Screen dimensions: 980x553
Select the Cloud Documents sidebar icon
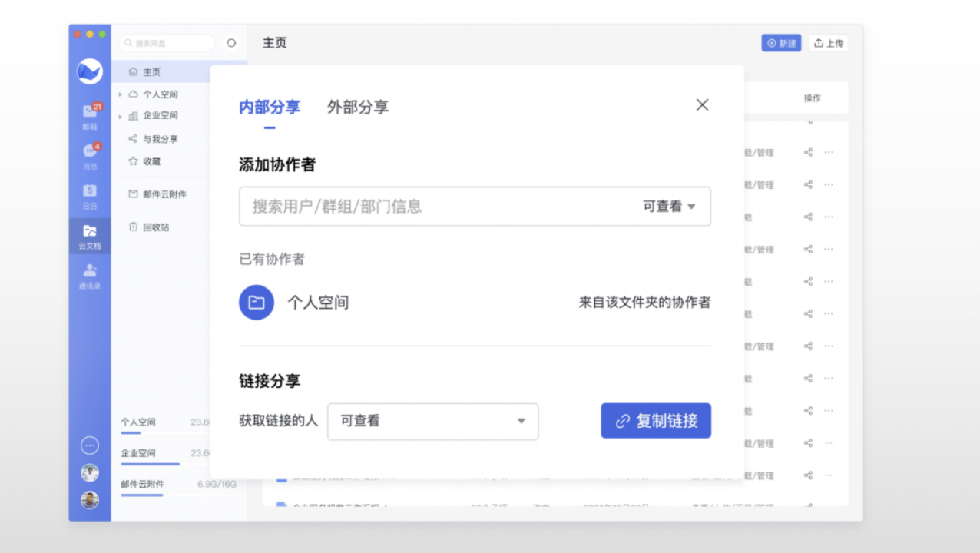pos(89,233)
